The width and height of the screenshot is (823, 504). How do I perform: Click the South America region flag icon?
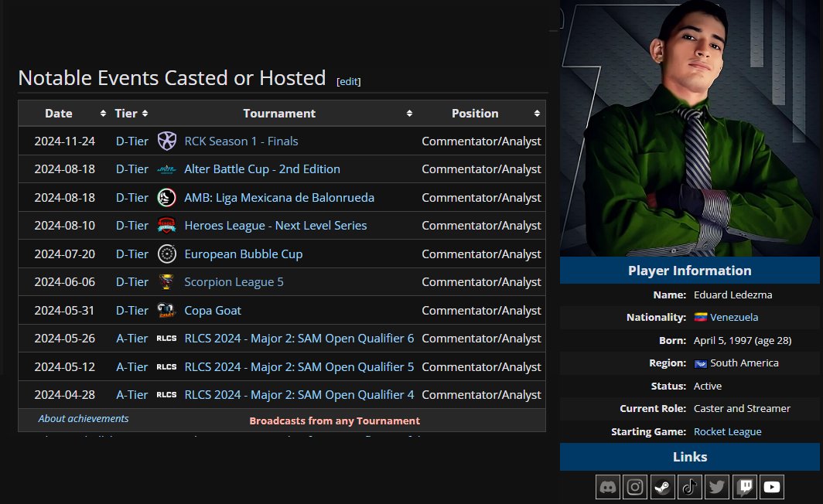[701, 363]
